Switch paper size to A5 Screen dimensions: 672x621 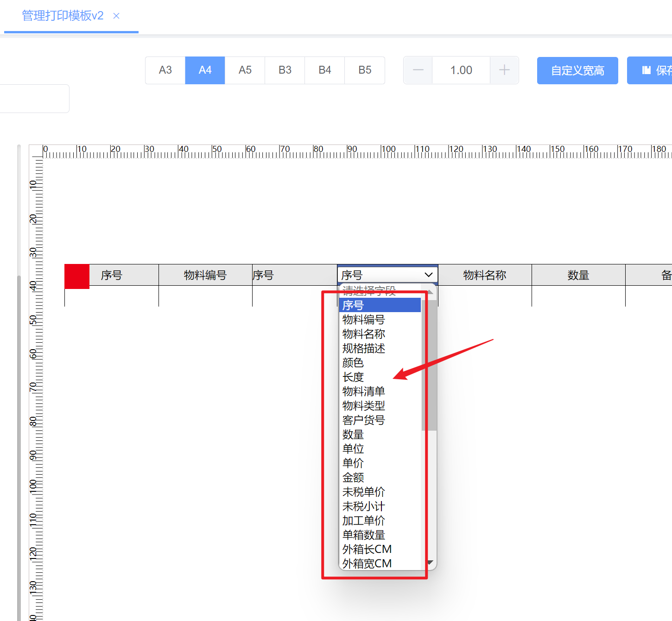[x=245, y=70]
